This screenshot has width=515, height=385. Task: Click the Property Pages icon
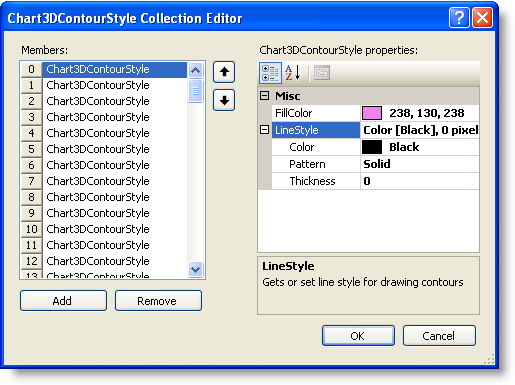(322, 73)
